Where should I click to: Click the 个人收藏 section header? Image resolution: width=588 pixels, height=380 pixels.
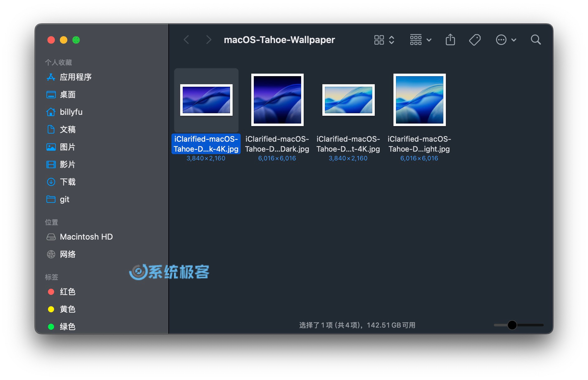coord(58,62)
